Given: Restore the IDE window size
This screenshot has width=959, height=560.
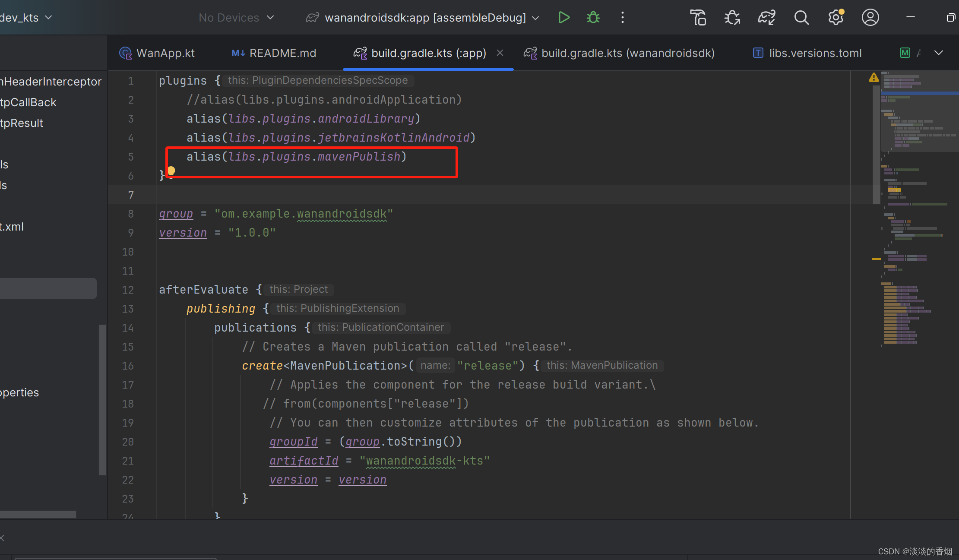Looking at the screenshot, I should pos(951,17).
